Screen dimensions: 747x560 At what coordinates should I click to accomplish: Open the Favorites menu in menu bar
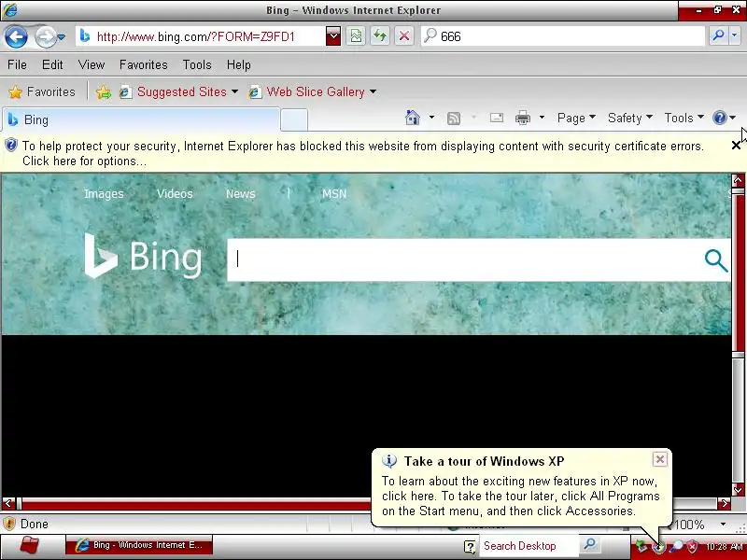(x=144, y=64)
